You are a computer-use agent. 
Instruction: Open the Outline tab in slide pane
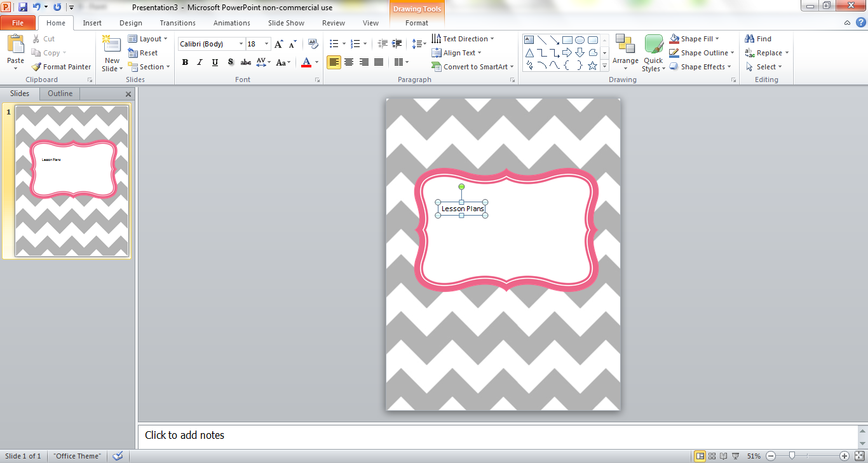pyautogui.click(x=60, y=93)
